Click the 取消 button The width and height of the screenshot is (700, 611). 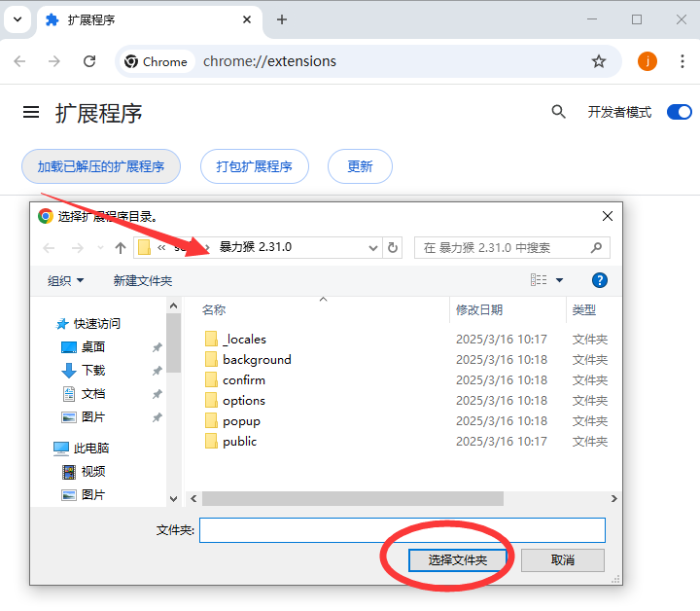click(563, 560)
